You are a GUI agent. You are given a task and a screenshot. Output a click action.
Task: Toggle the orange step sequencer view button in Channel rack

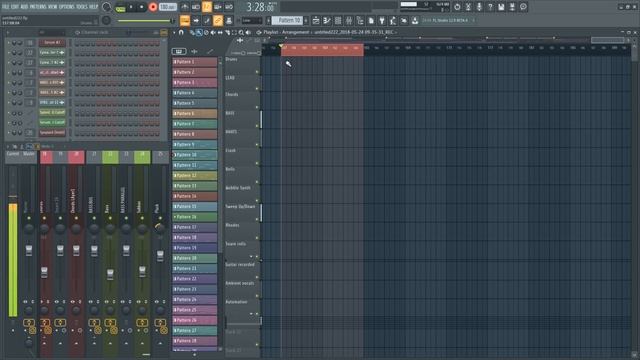pos(164,32)
